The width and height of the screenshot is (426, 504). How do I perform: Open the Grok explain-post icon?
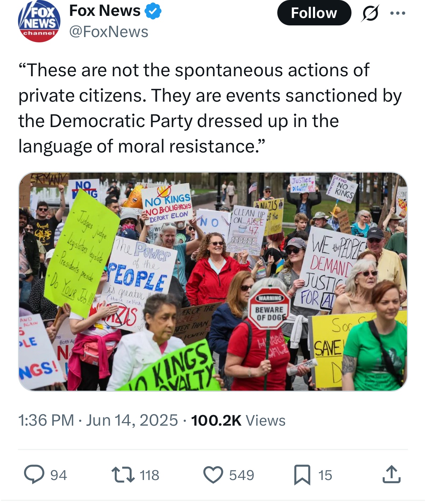point(370,13)
